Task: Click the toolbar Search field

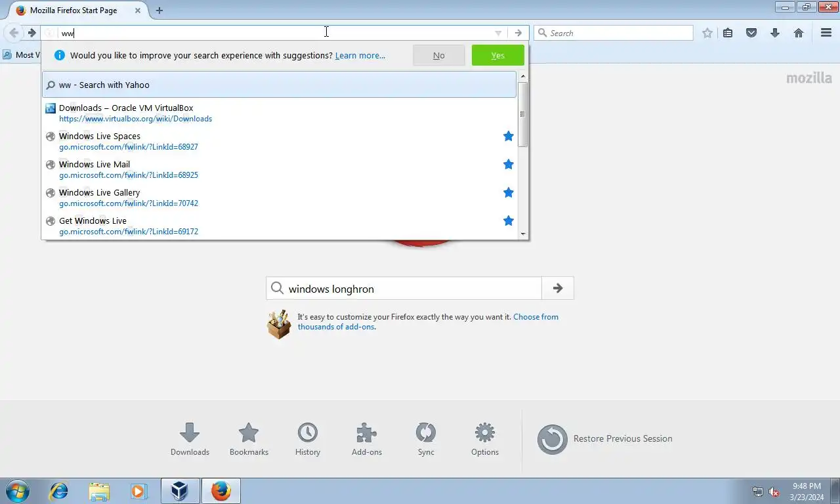Action: pos(614,33)
